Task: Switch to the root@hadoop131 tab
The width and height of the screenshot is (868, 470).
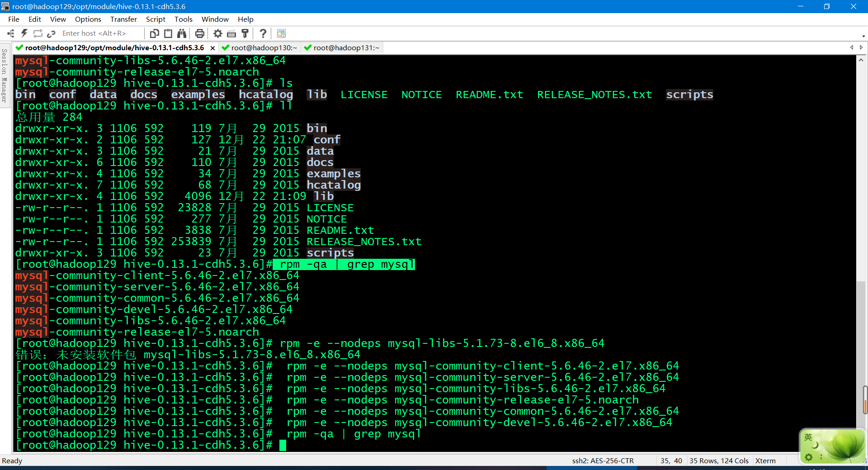Action: 342,47
